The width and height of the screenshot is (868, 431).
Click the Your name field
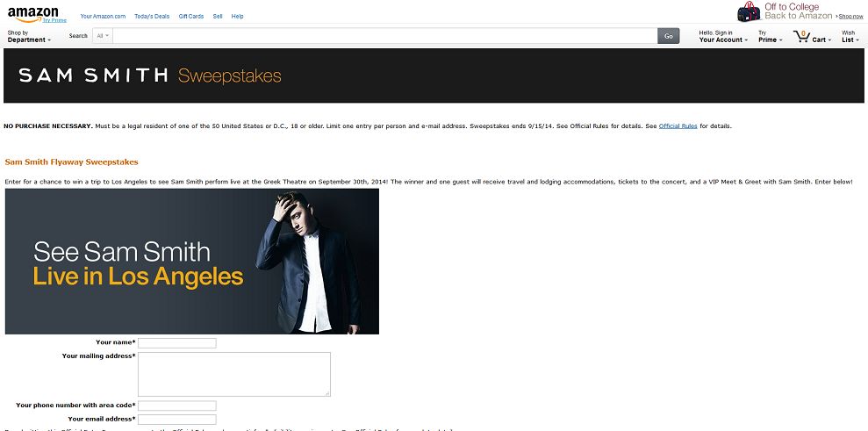177,343
